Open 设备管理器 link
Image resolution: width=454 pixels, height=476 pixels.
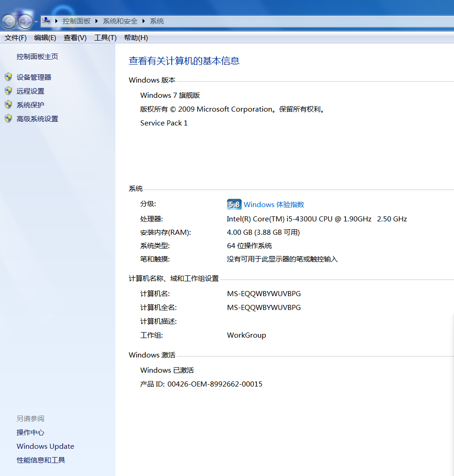tap(34, 77)
